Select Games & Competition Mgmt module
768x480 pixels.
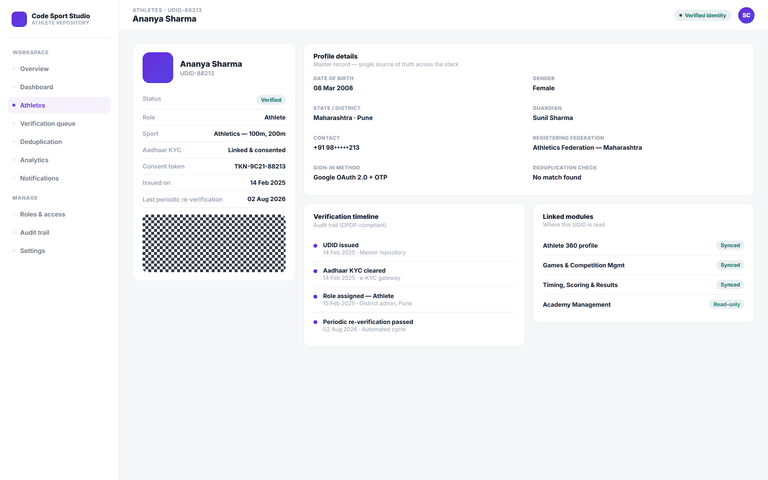click(643, 265)
